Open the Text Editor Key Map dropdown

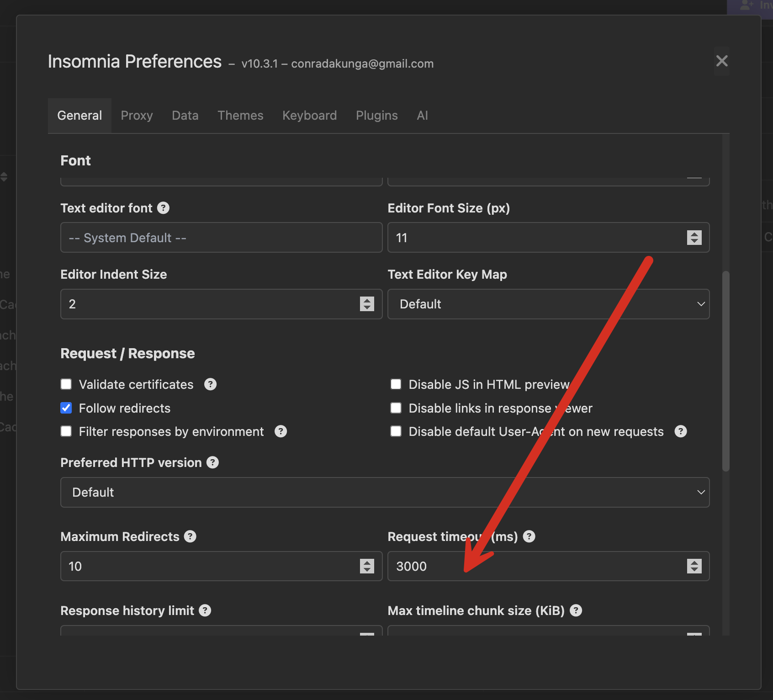click(x=548, y=304)
